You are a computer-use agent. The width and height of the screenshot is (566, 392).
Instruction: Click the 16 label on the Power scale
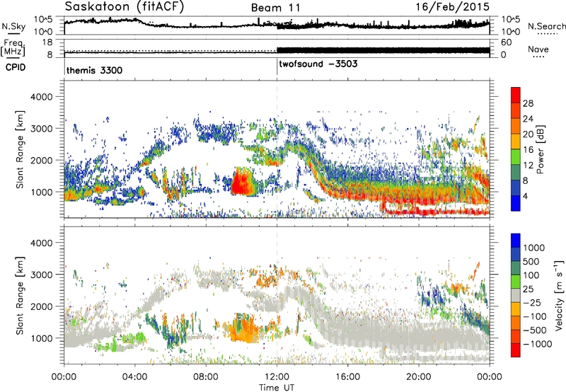click(x=528, y=150)
